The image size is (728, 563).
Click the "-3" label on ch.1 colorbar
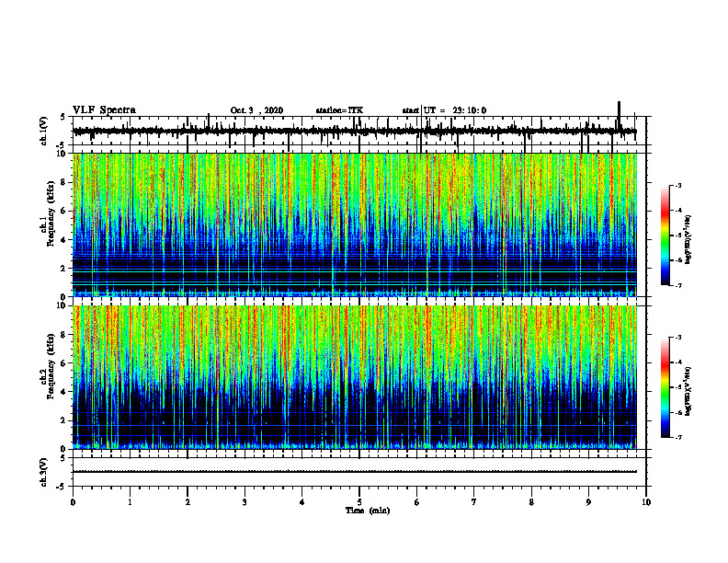coord(678,185)
